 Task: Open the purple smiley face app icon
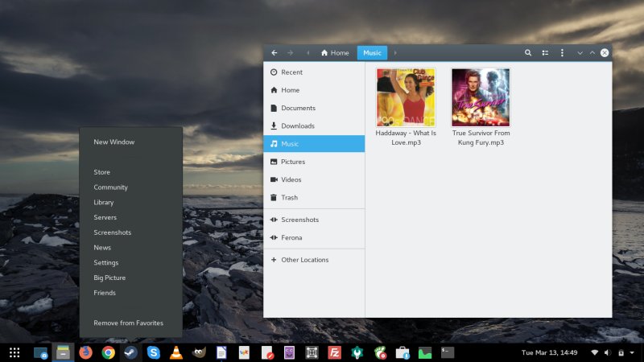click(289, 352)
